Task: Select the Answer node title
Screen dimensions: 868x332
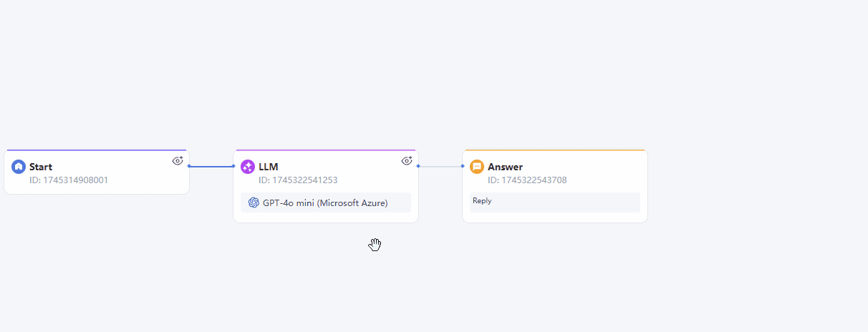Action: tap(506, 167)
